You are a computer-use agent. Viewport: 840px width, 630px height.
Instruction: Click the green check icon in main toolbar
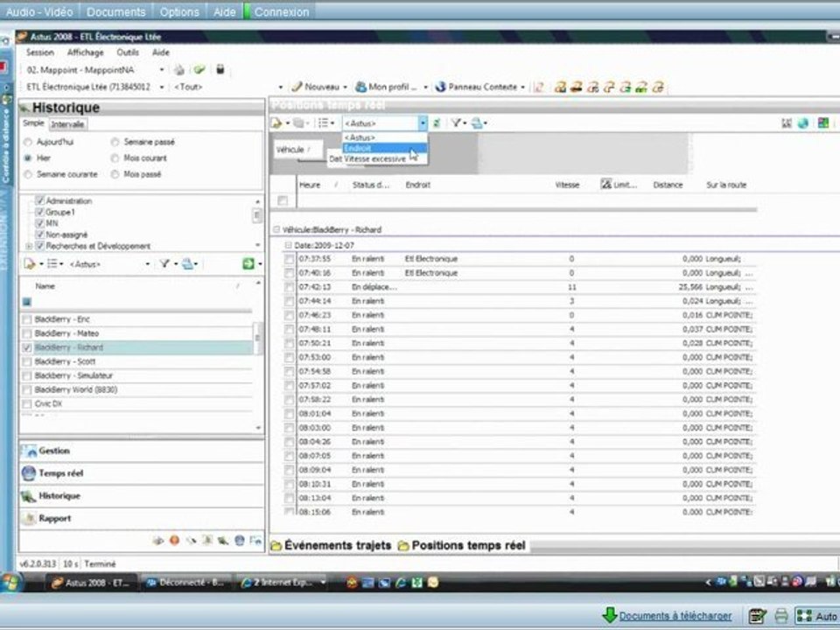pos(199,70)
